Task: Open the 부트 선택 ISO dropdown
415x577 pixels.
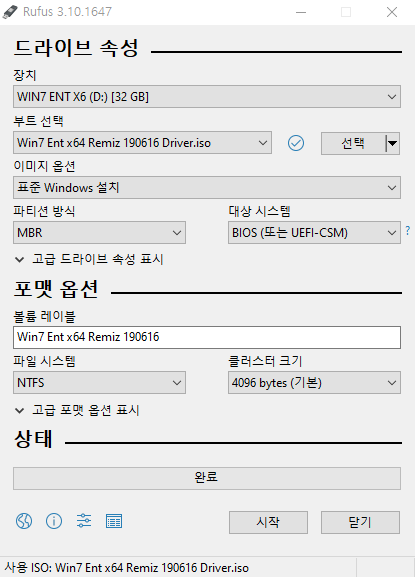Action: tap(142, 143)
